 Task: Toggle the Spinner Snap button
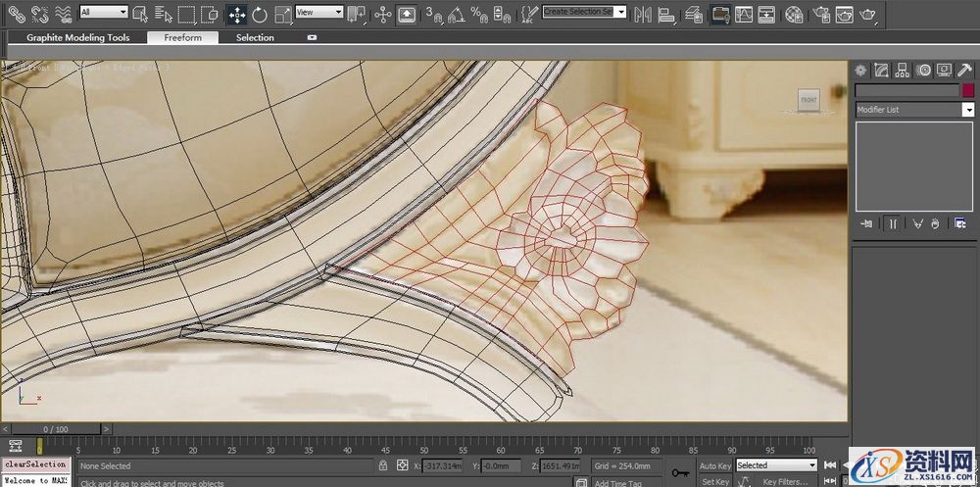501,14
